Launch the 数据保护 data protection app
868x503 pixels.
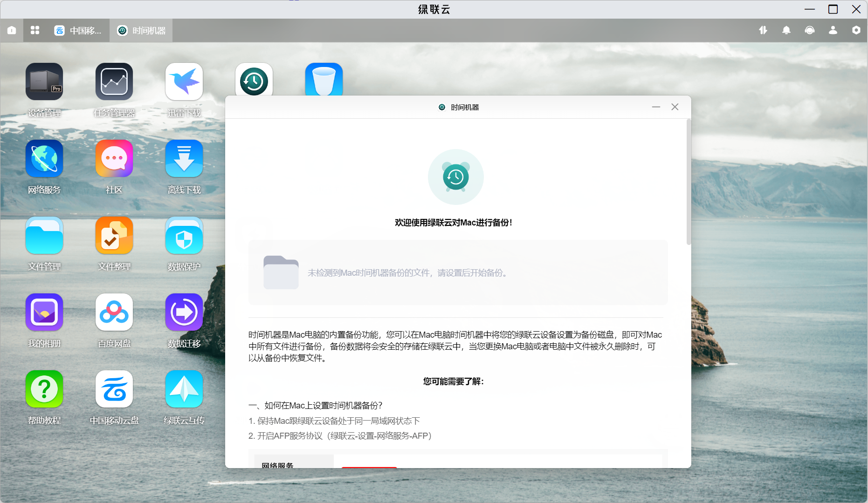pos(184,236)
